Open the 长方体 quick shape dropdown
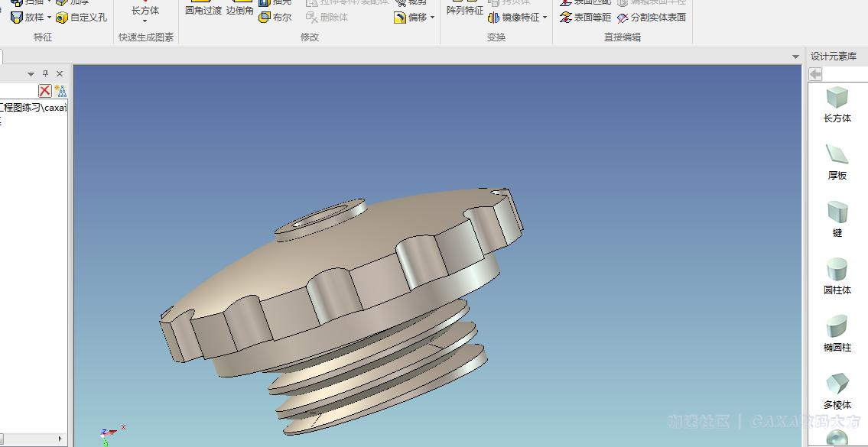 pos(145,21)
